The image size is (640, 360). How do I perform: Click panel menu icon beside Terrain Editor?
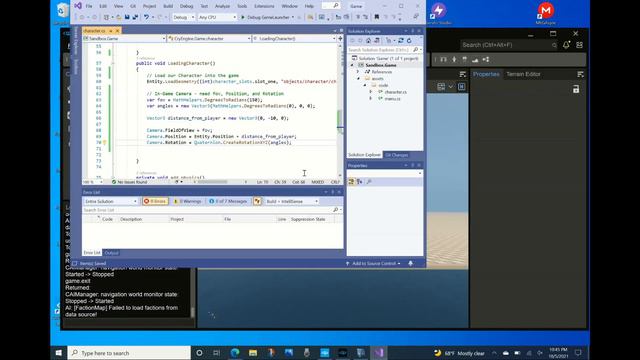coord(580,74)
